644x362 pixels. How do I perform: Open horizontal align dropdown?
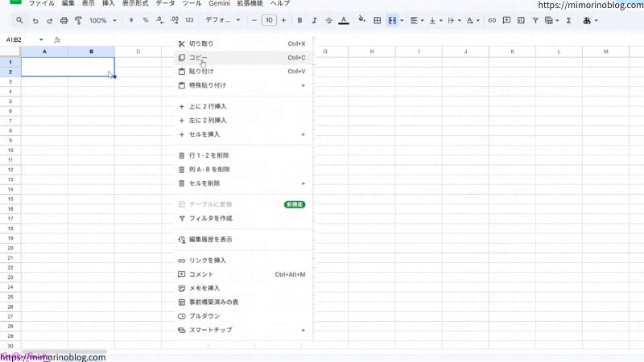(416, 20)
